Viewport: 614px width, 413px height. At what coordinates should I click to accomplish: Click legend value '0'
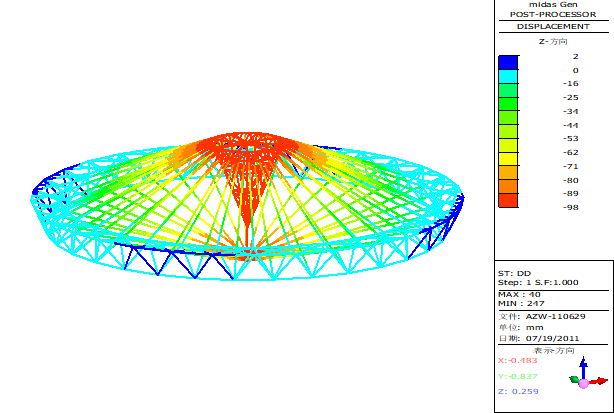point(575,70)
